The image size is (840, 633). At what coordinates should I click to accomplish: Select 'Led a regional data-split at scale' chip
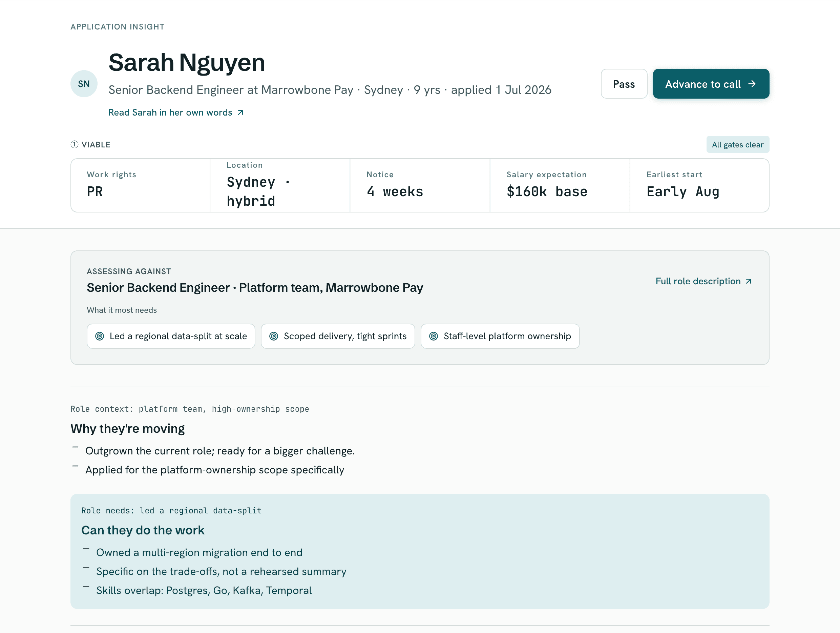171,336
